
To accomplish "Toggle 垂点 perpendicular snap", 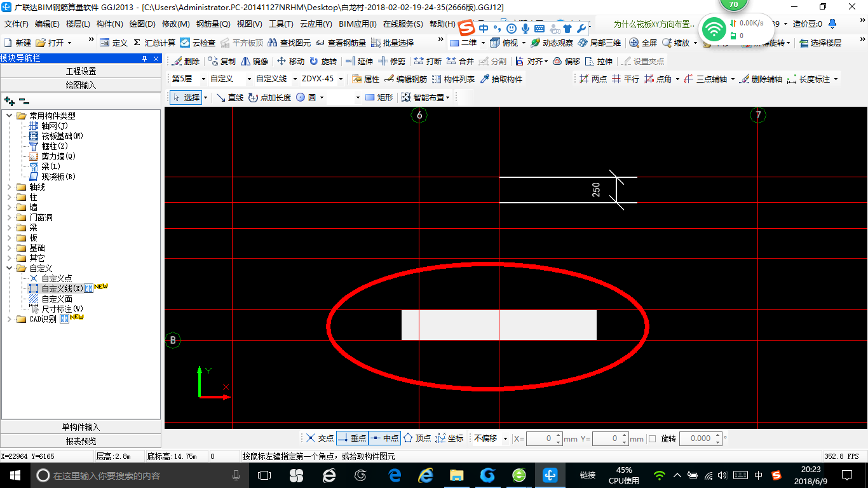I will [x=352, y=438].
